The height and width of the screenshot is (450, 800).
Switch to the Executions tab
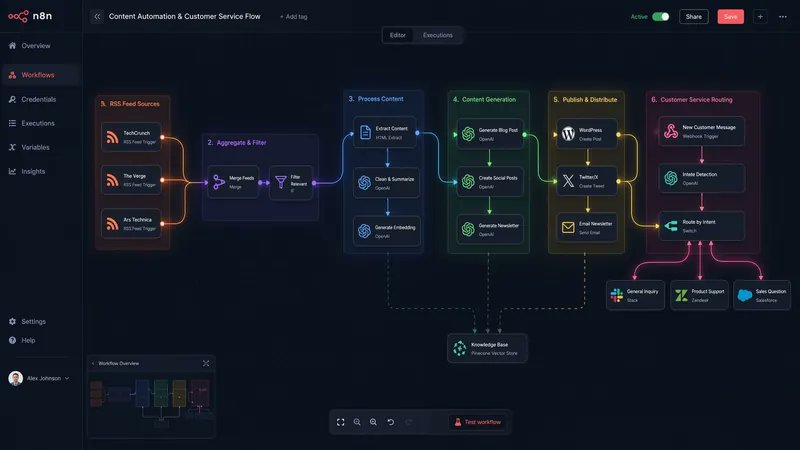[x=438, y=35]
